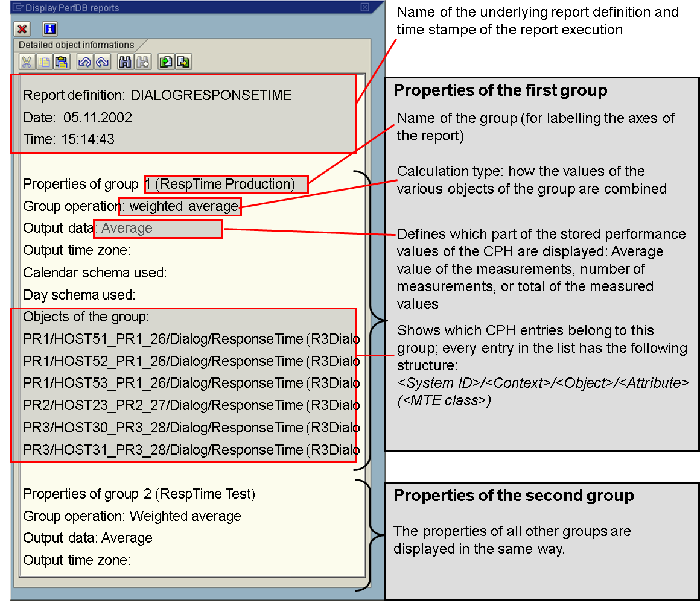Click the Copy icon in text toolbar

coord(44,62)
